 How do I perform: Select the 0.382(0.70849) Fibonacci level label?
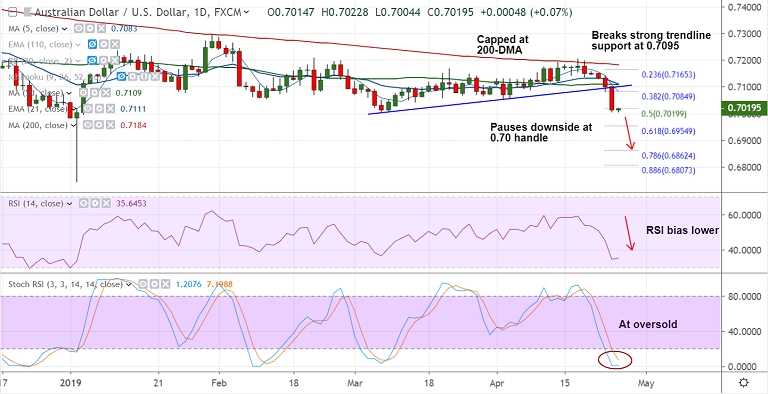(x=669, y=96)
